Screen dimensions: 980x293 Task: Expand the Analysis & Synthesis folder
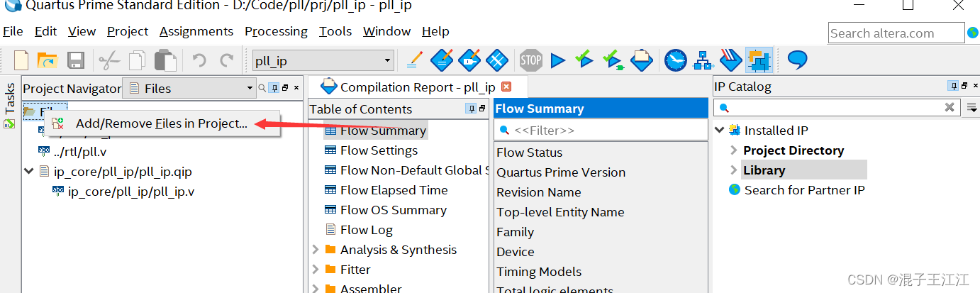pos(316,250)
